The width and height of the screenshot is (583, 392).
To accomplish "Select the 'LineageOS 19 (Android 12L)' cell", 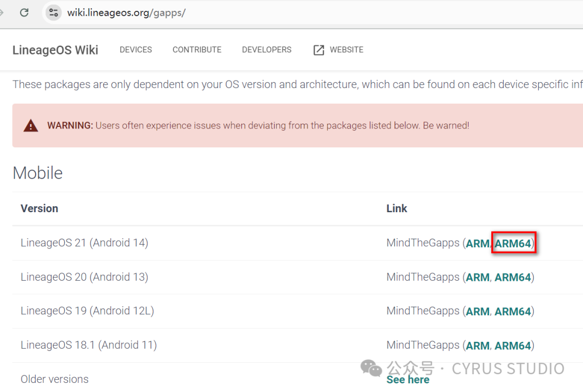I will [x=87, y=311].
